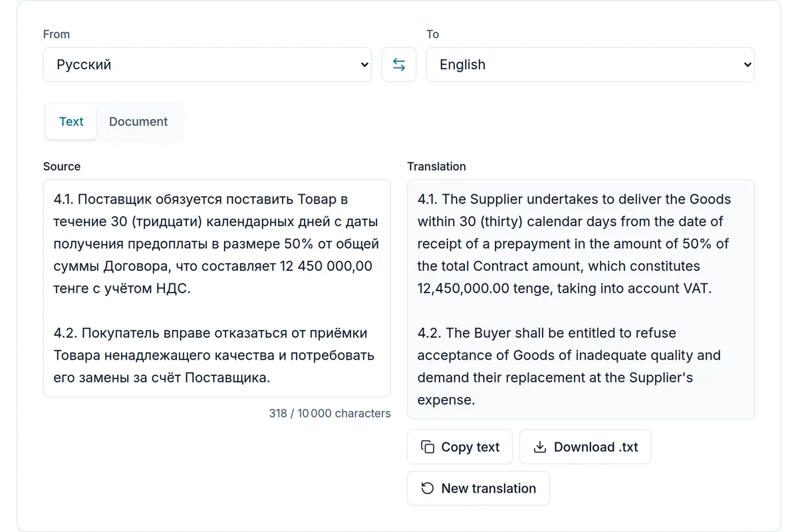Click "4.1. Поставщик обязуется" line in source
The height and width of the screenshot is (532, 798).
point(201,199)
